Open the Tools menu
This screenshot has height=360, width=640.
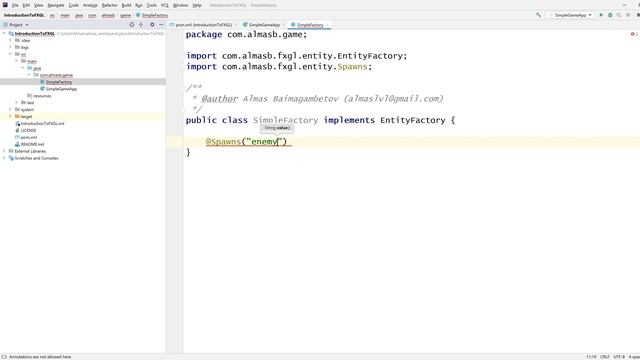point(151,5)
